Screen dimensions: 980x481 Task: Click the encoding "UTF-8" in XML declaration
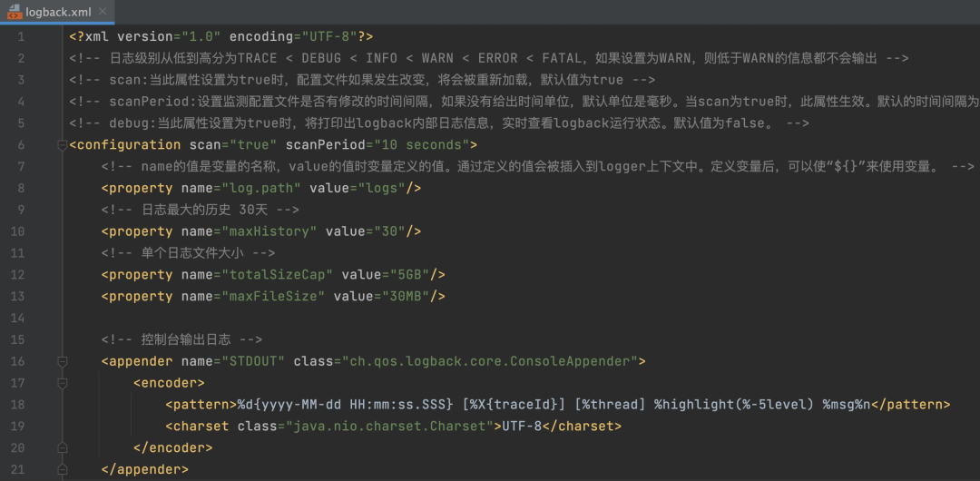click(x=329, y=37)
